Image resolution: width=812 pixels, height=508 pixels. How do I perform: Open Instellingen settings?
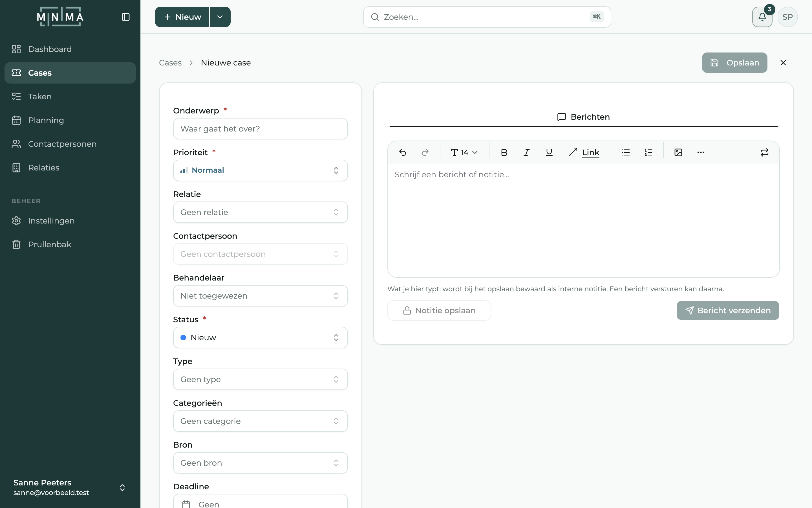pyautogui.click(x=70, y=221)
